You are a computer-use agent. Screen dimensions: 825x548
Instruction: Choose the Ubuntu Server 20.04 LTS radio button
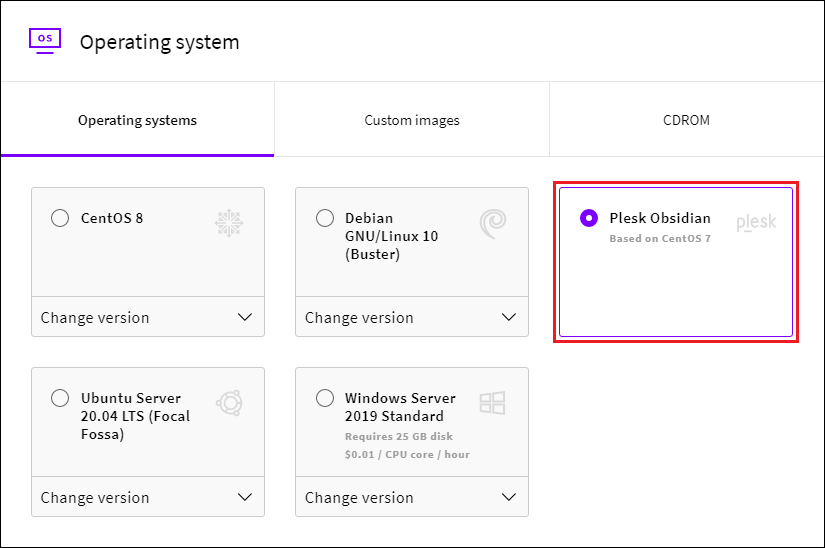pos(60,398)
